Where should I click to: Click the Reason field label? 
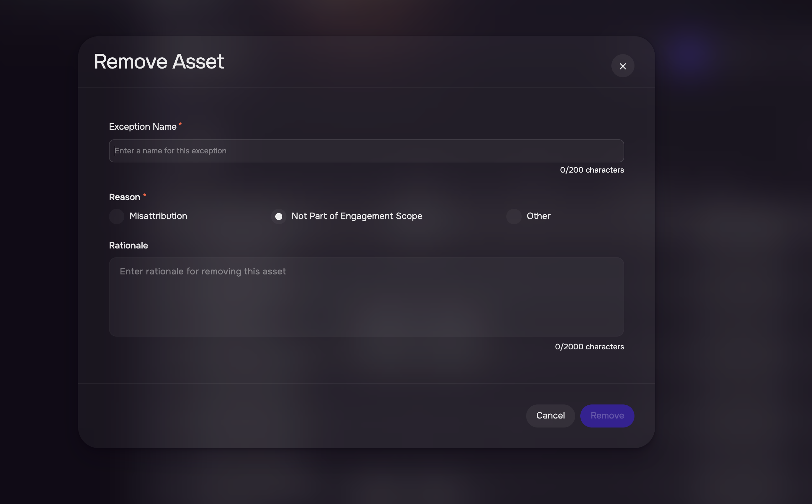[x=124, y=197]
